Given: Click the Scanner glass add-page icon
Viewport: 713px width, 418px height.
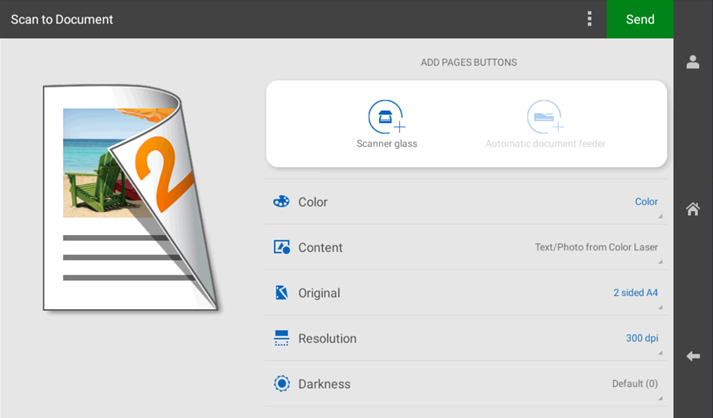Looking at the screenshot, I should coord(386,117).
